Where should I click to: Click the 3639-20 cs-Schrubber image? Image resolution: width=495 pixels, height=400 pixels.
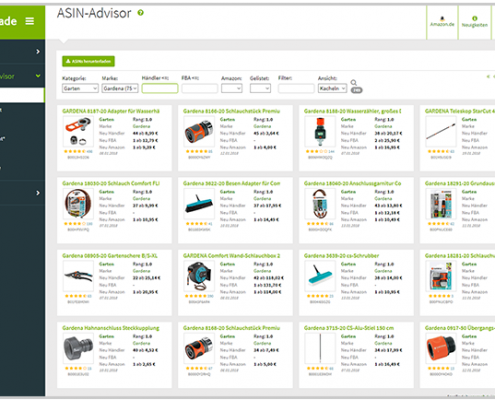(x=320, y=277)
